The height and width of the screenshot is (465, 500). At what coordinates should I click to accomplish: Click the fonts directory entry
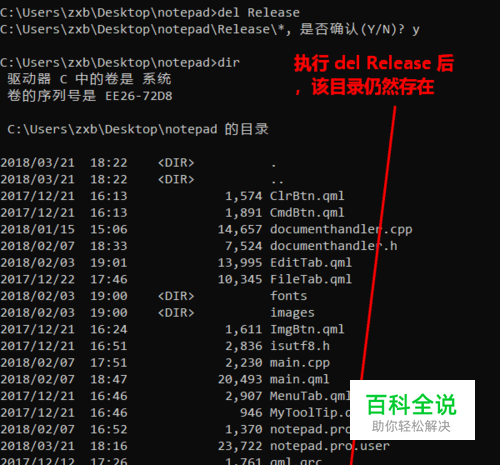coord(288,296)
